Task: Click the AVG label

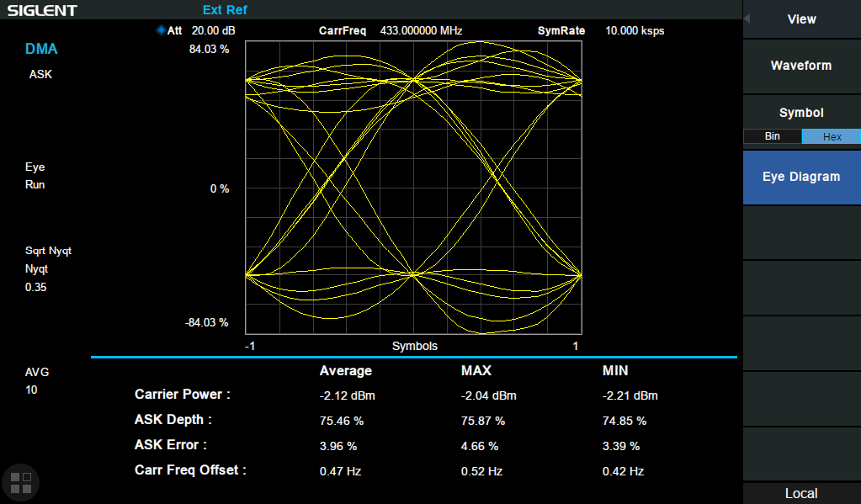Action: tap(37, 372)
